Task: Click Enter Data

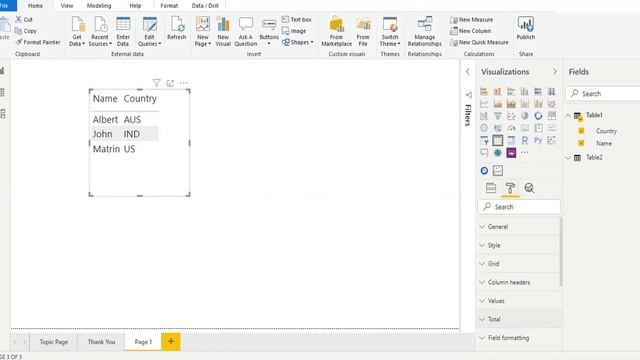Action: 123,31
